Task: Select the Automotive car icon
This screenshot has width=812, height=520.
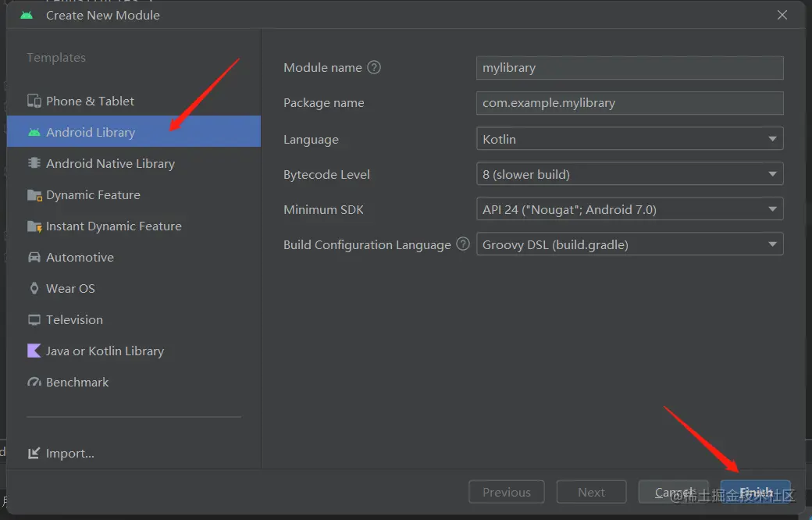Action: point(34,258)
